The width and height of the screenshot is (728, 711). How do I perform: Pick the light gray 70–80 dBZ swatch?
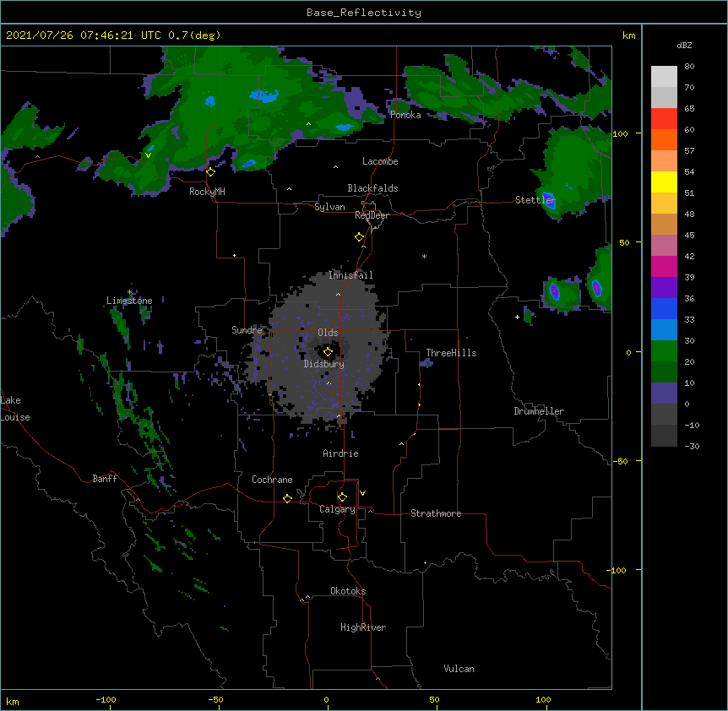coord(664,77)
